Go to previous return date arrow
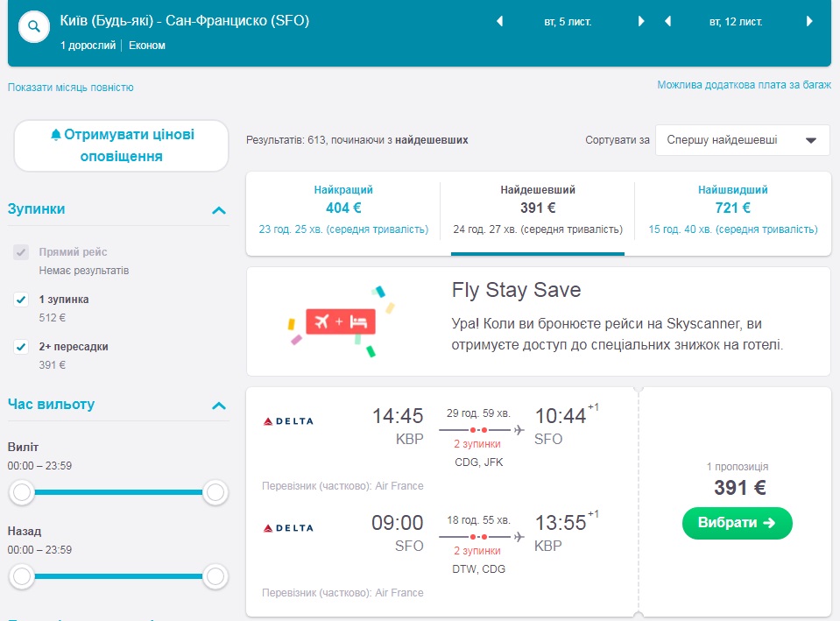This screenshot has width=840, height=621. tap(667, 22)
